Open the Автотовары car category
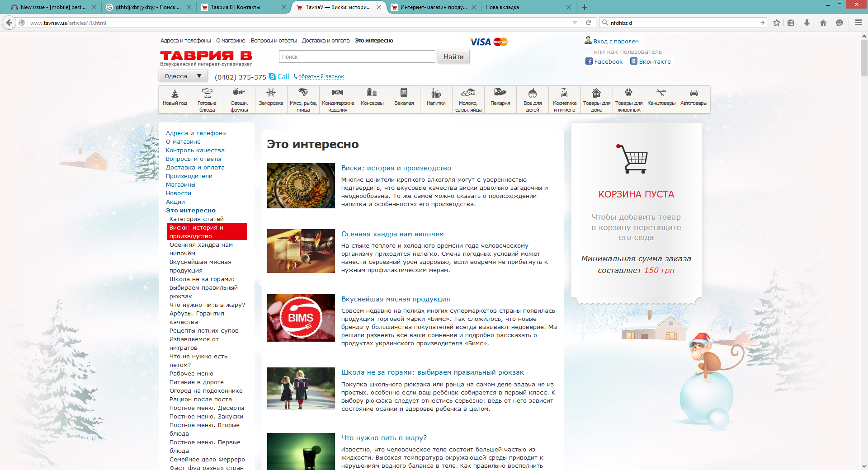The width and height of the screenshot is (868, 470). [x=693, y=93]
